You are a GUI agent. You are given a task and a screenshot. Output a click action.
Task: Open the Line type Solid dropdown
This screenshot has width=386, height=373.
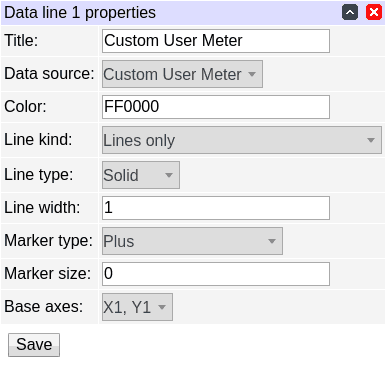(141, 175)
